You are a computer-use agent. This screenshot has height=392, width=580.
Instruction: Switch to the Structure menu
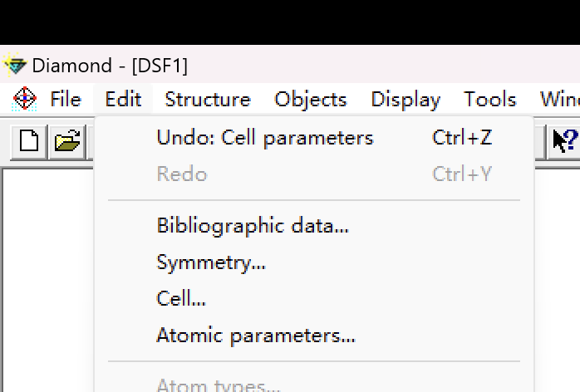coord(207,99)
